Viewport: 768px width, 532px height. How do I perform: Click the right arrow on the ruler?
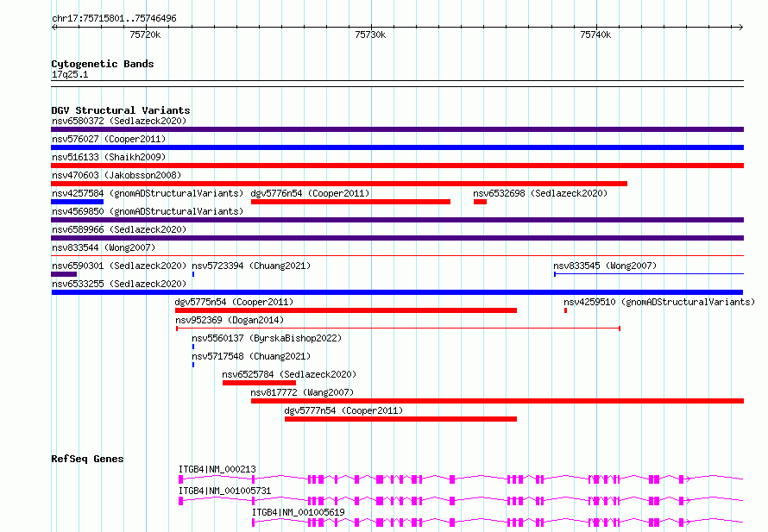click(741, 28)
